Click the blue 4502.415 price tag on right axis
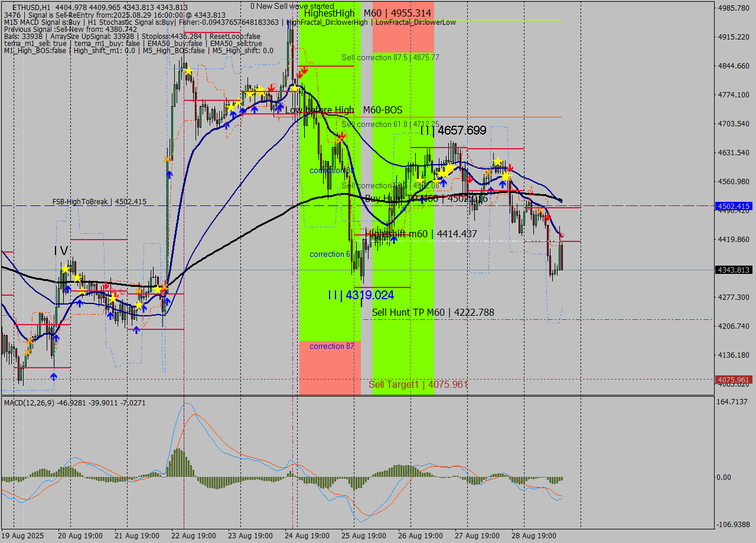Screen dimensions: 756x543 pyautogui.click(x=732, y=206)
